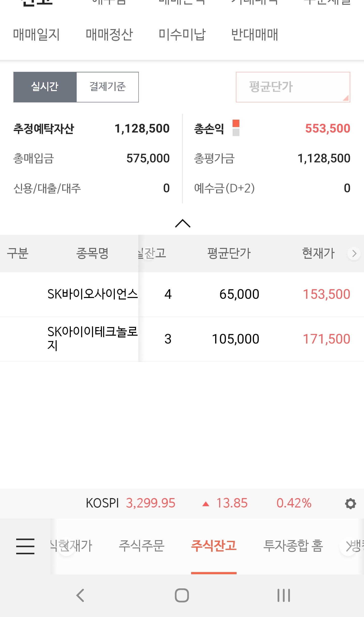
Task: Open the 매매일지 tab
Action: (36, 35)
